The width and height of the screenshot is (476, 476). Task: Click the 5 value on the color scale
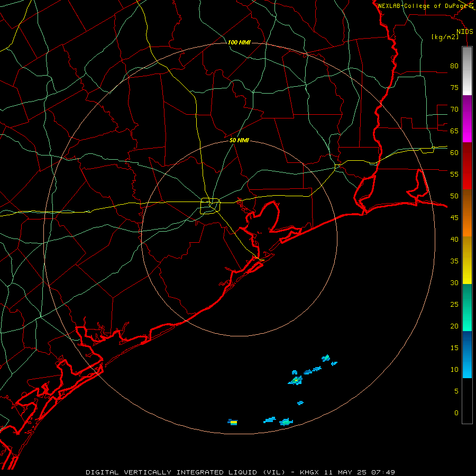(456, 391)
